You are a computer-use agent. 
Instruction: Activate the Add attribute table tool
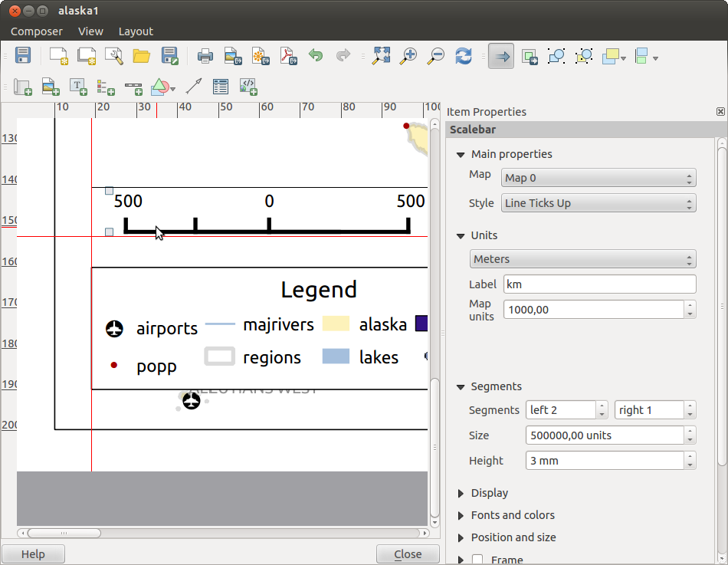pyautogui.click(x=221, y=87)
